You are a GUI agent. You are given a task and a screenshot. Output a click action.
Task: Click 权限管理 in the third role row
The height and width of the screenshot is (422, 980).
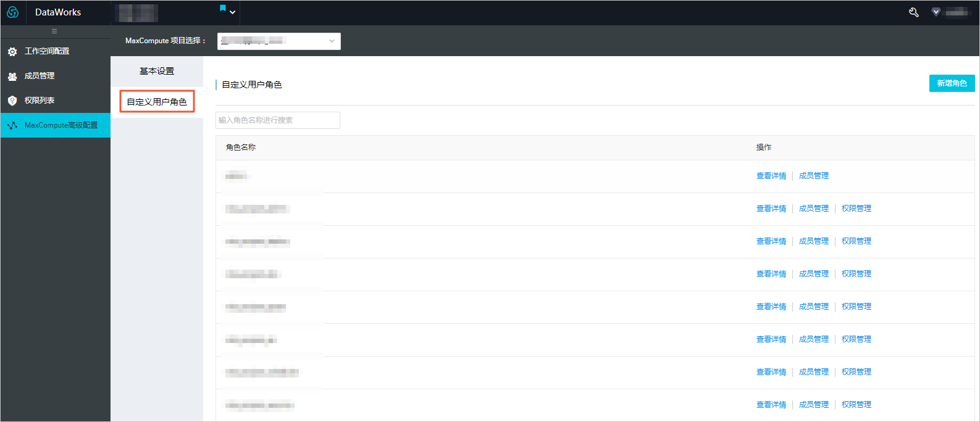click(856, 241)
